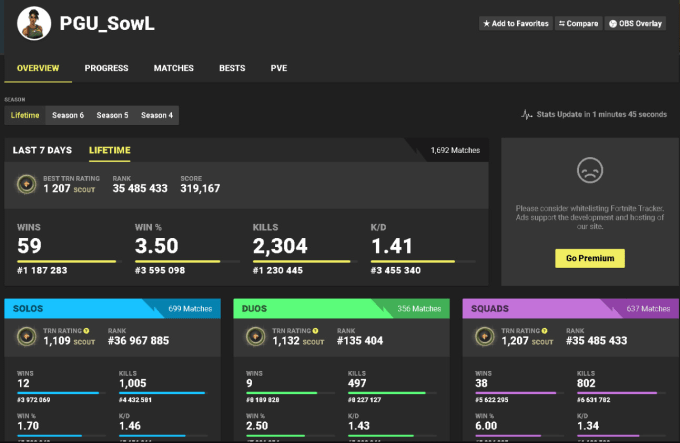Select the yellow LIFETIME stats tab
This screenshot has height=443, width=680.
[110, 150]
